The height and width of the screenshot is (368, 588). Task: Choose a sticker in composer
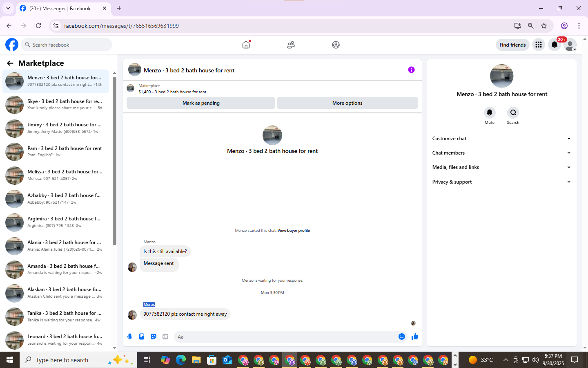(x=154, y=337)
